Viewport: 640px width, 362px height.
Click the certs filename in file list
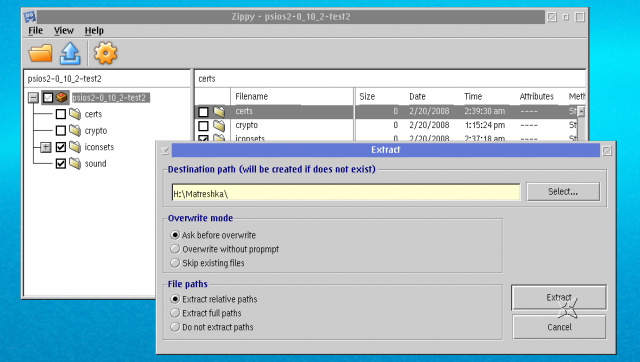click(244, 111)
